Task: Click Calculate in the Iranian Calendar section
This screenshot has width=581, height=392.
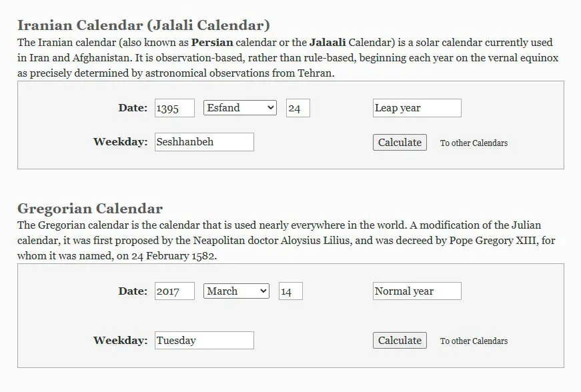Action: [x=400, y=143]
